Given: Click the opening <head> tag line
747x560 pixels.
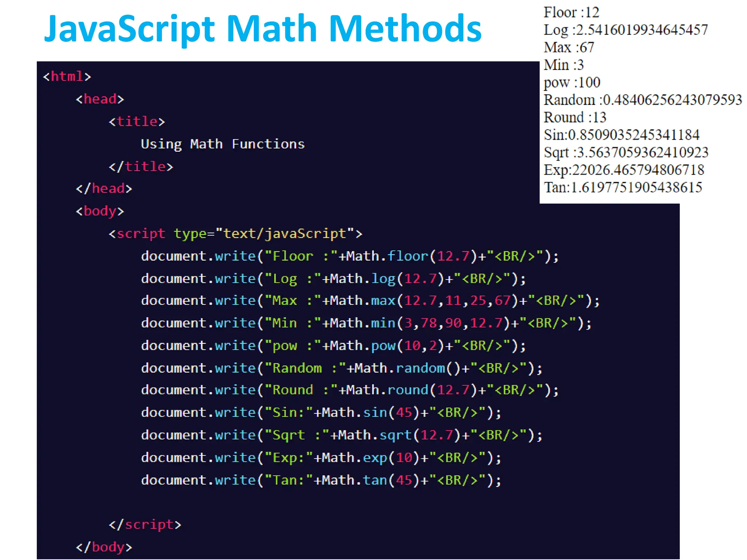Looking at the screenshot, I should tap(100, 99).
